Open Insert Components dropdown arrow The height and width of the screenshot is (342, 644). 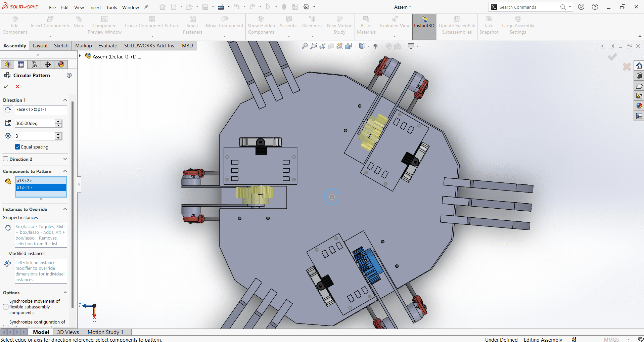tap(50, 36)
